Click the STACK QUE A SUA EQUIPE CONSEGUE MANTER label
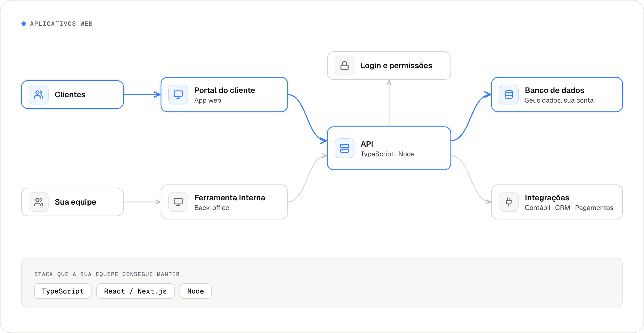The width and height of the screenshot is (644, 333). 107,274
